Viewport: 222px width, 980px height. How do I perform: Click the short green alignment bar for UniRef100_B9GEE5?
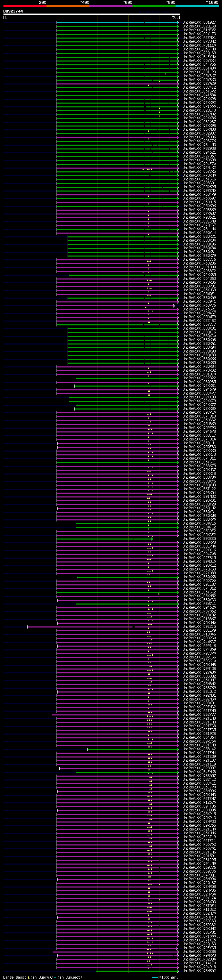[105, 539]
